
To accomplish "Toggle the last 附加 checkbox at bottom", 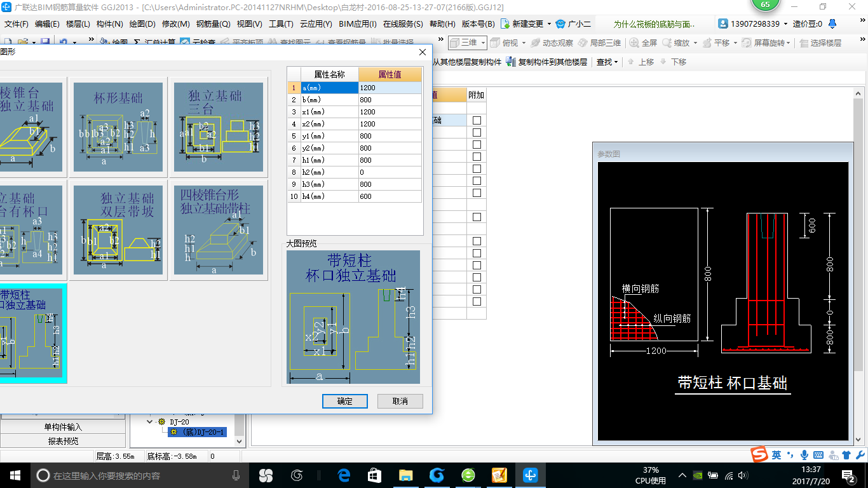I will pyautogui.click(x=477, y=301).
